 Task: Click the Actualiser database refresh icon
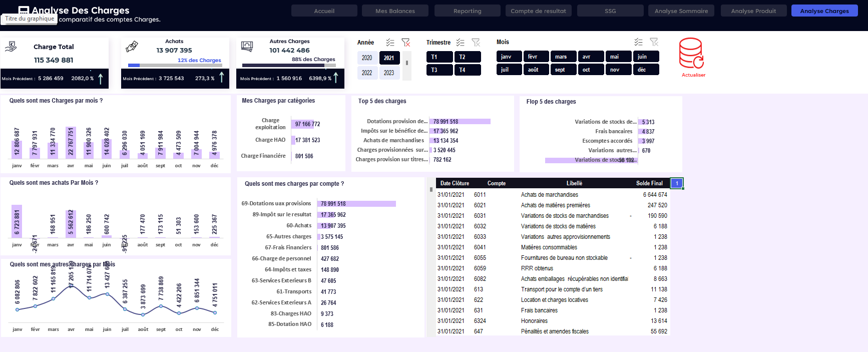click(x=692, y=53)
